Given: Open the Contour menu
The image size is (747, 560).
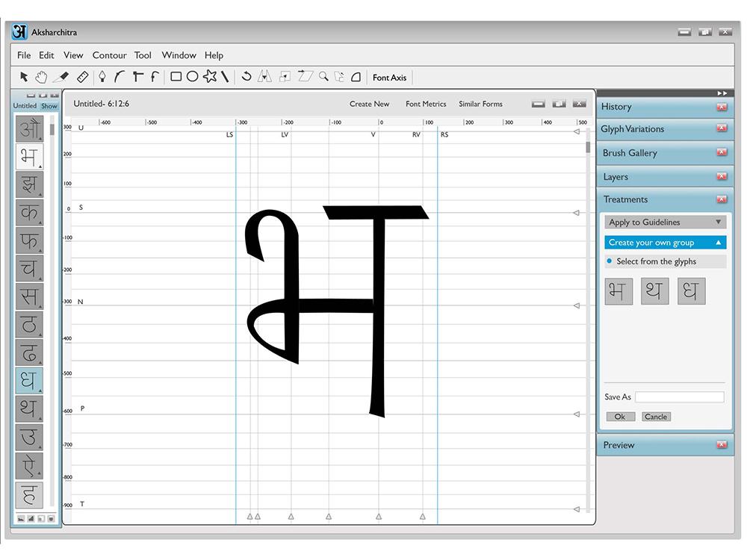Looking at the screenshot, I should click(x=109, y=55).
